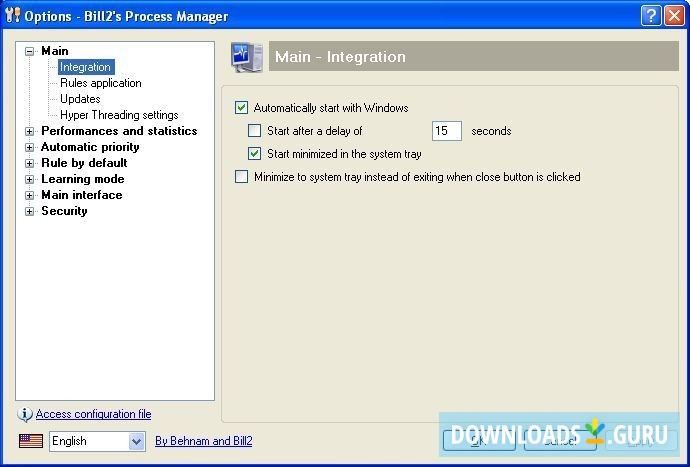Screen dimensions: 690x467
Task: Select Security category label
Action: click(x=64, y=211)
